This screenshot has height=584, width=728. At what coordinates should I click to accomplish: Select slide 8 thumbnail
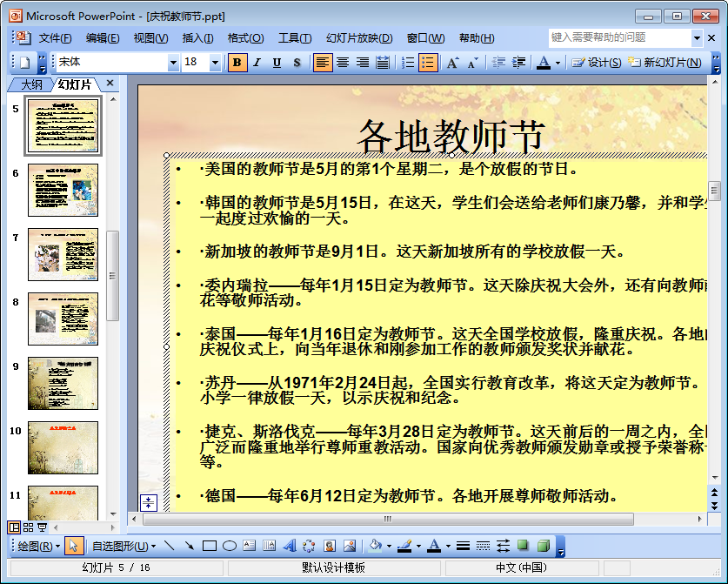[x=63, y=306]
